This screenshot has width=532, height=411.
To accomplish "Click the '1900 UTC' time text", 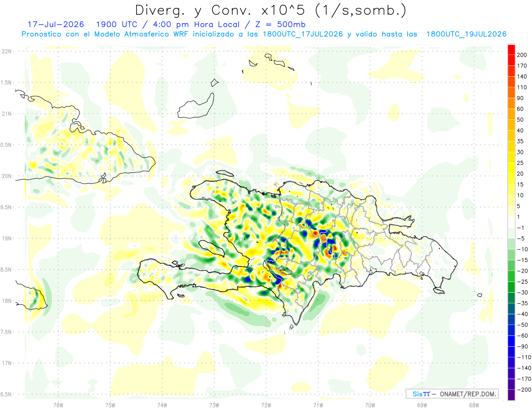I will pyautogui.click(x=117, y=24).
